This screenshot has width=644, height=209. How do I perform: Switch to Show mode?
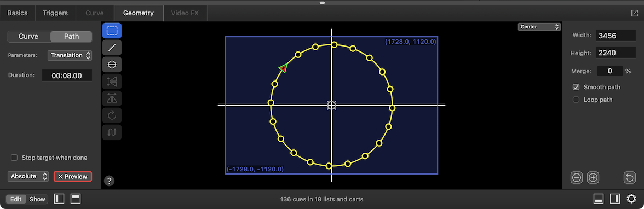click(37, 199)
